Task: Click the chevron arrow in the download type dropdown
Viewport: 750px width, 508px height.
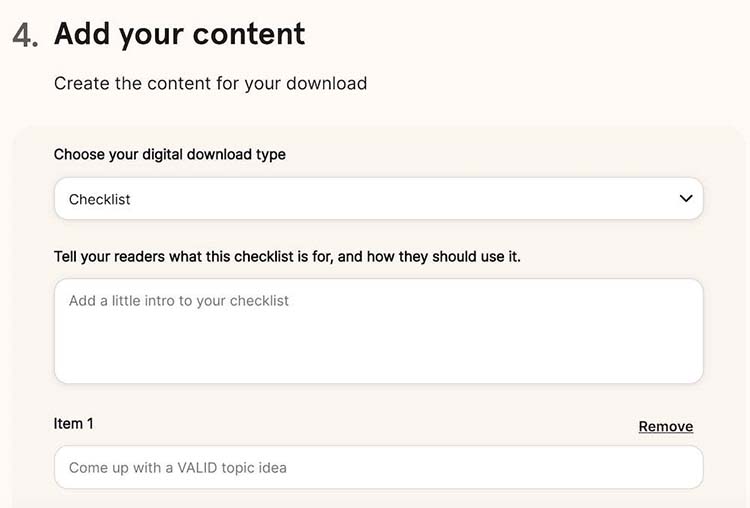Action: [x=686, y=199]
